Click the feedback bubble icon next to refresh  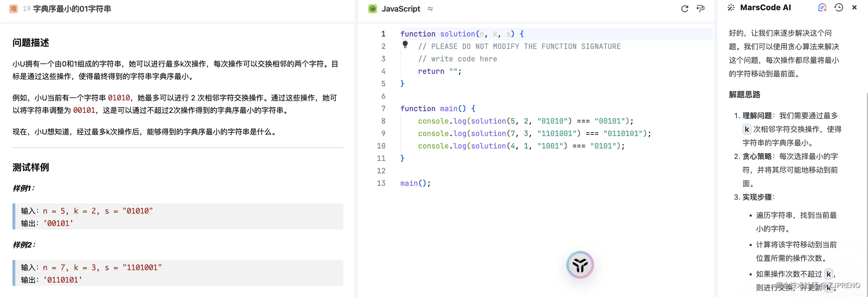(x=701, y=9)
